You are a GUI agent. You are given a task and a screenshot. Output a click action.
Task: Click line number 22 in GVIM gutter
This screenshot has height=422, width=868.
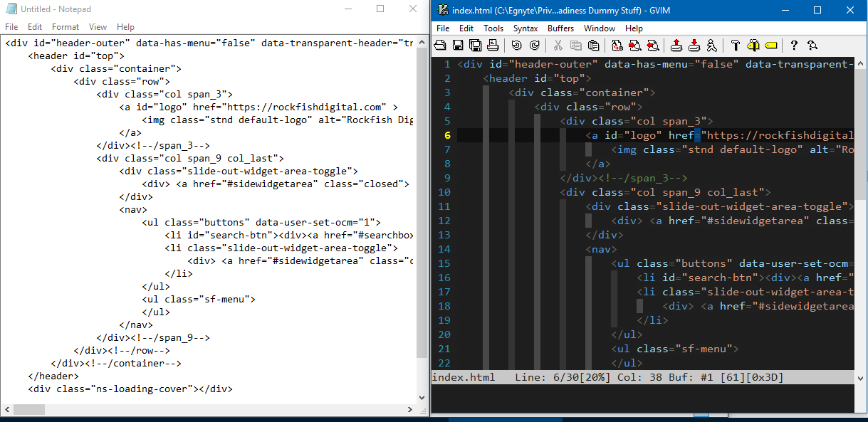(444, 363)
